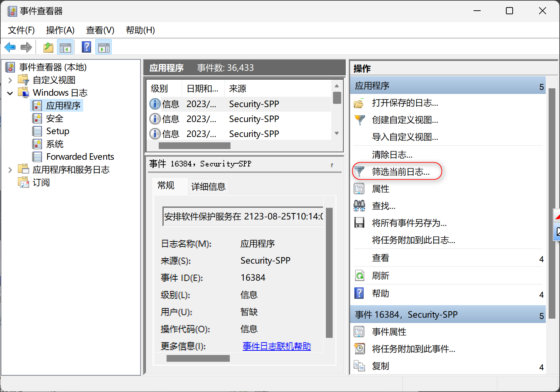
Task: Click the 将任务附加到此事件 clock icon
Action: pyautogui.click(x=359, y=349)
